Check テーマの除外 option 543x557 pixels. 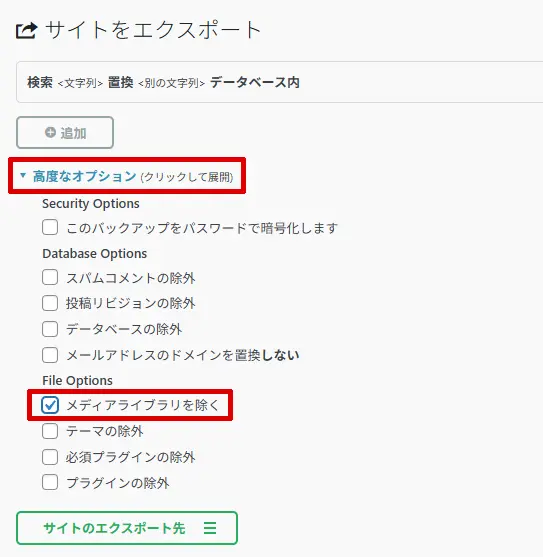point(50,431)
